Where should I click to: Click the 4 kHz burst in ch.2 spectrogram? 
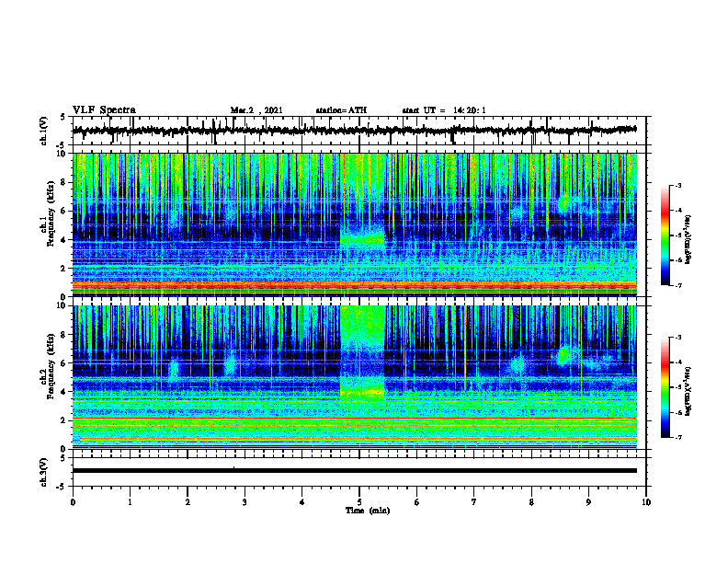(362, 391)
